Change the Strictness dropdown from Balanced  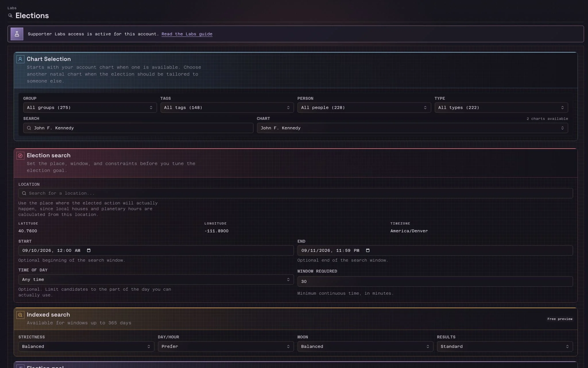86,346
